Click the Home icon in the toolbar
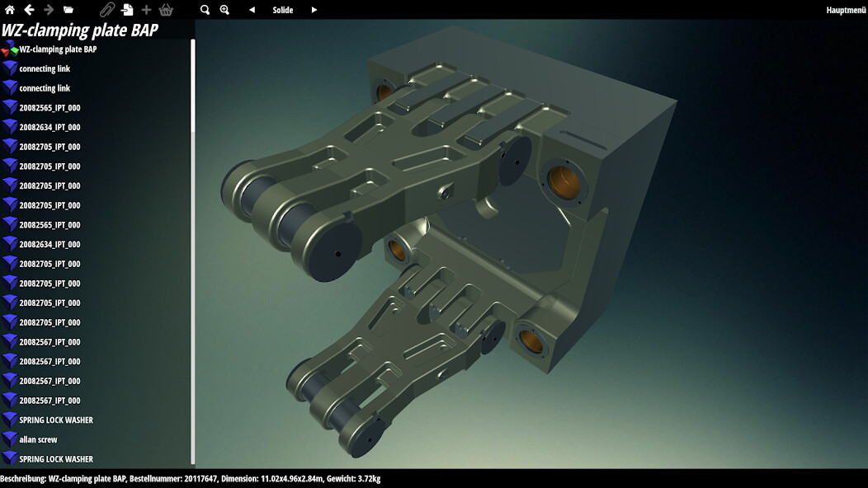This screenshot has height=488, width=868. point(10,10)
